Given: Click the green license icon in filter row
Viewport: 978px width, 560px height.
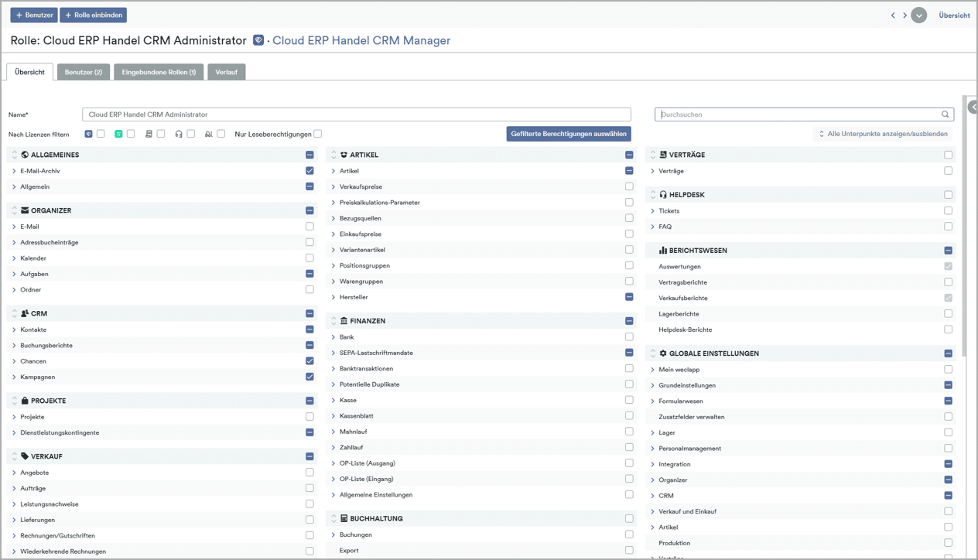Looking at the screenshot, I should (118, 134).
